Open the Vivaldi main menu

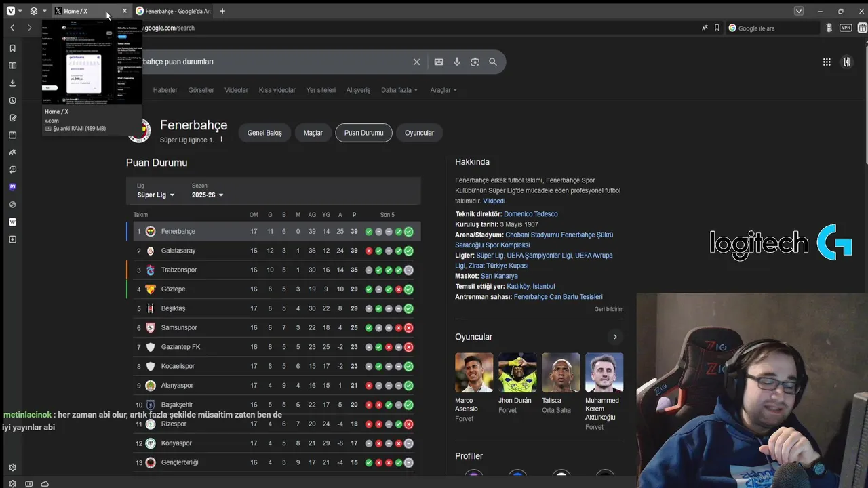tap(10, 11)
